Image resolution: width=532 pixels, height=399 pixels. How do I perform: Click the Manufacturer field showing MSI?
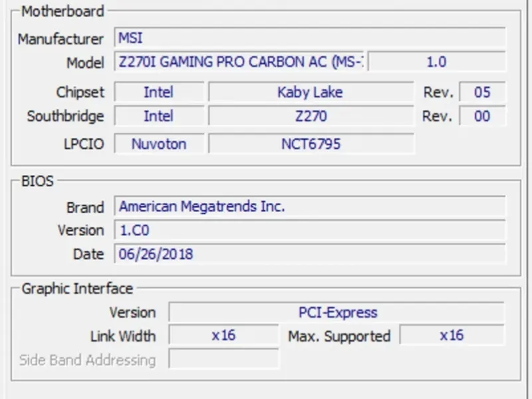click(x=309, y=38)
